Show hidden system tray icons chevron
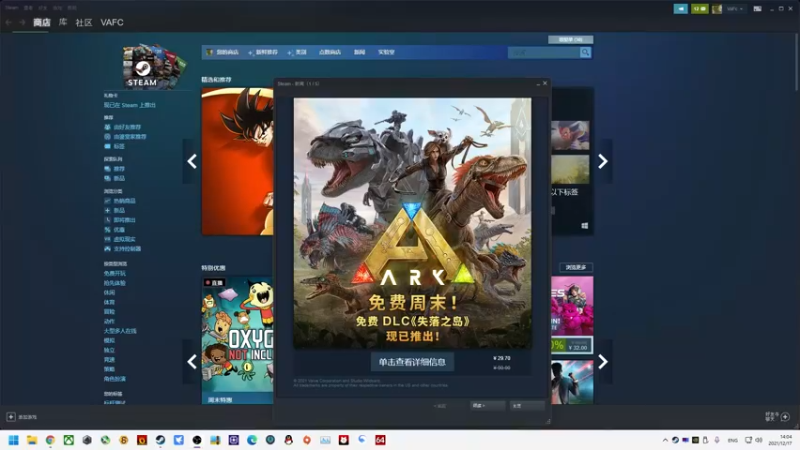This screenshot has height=450, width=800. click(665, 440)
